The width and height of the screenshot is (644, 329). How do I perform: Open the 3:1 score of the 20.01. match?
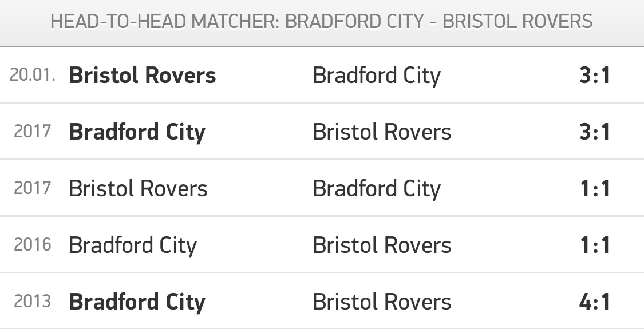pyautogui.click(x=595, y=76)
